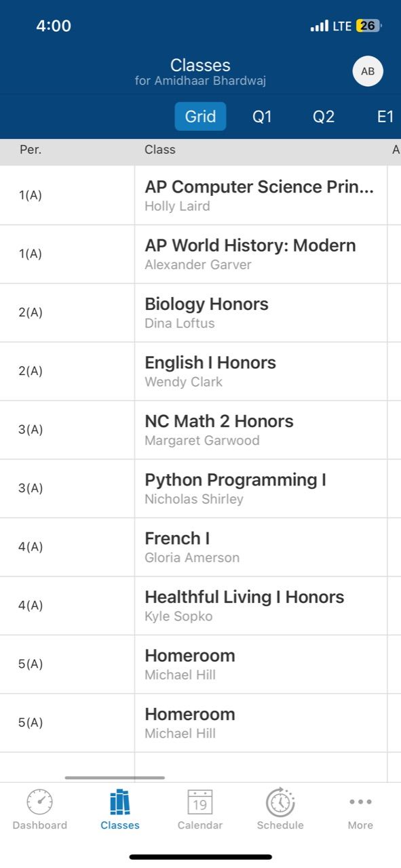Open the Schedule clock icon

click(280, 802)
